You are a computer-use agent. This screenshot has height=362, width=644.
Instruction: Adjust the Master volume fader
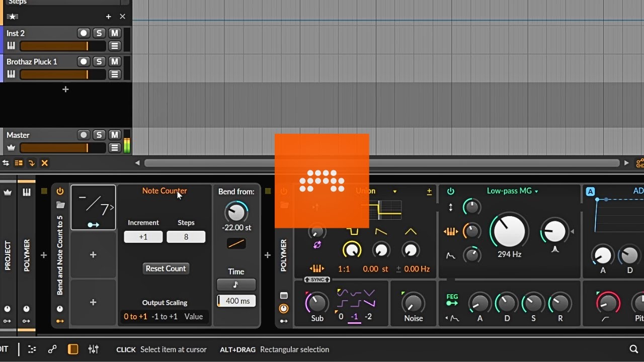pos(62,148)
